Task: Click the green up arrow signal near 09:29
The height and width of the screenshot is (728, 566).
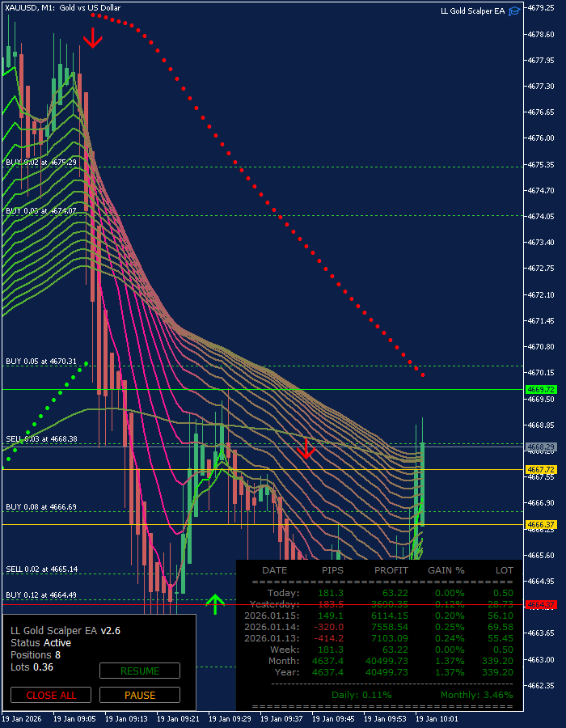Action: pos(215,604)
